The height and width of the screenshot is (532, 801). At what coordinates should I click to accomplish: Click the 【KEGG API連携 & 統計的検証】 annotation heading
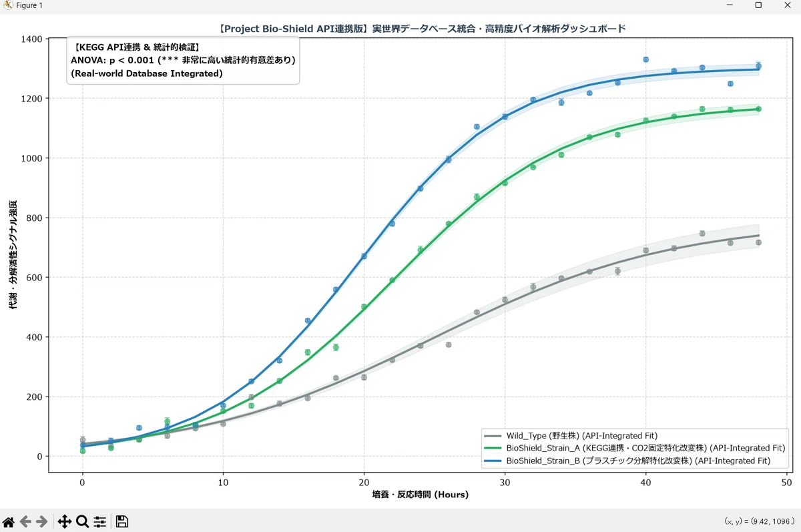(x=136, y=47)
